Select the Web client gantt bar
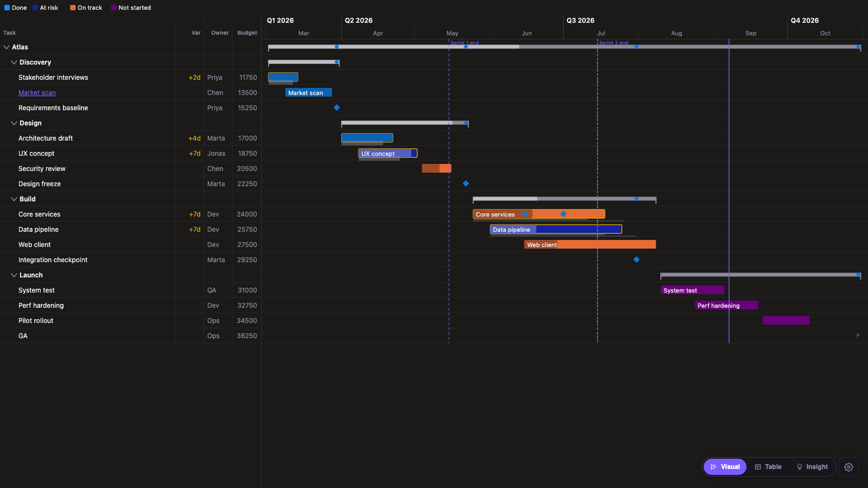The width and height of the screenshot is (868, 488). coord(590,245)
